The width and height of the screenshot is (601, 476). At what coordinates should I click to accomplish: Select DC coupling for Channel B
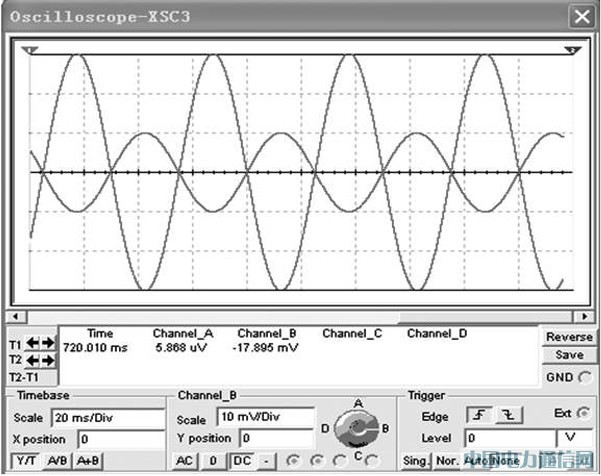[x=242, y=460]
